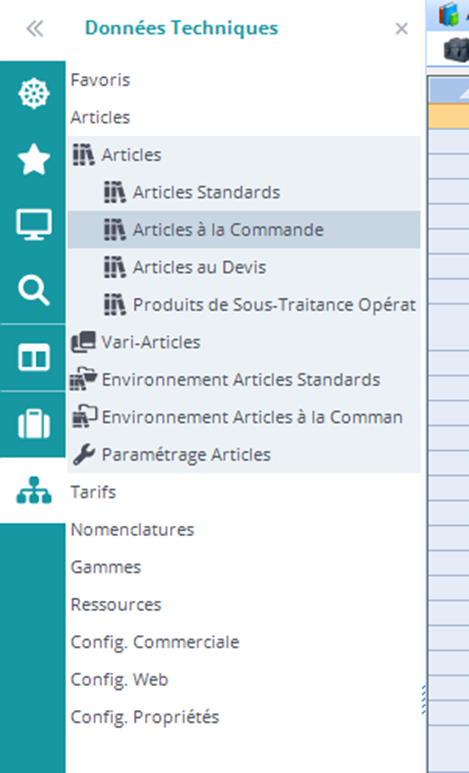This screenshot has width=469, height=773.
Task: Close the Données Techniques panel
Action: [401, 29]
